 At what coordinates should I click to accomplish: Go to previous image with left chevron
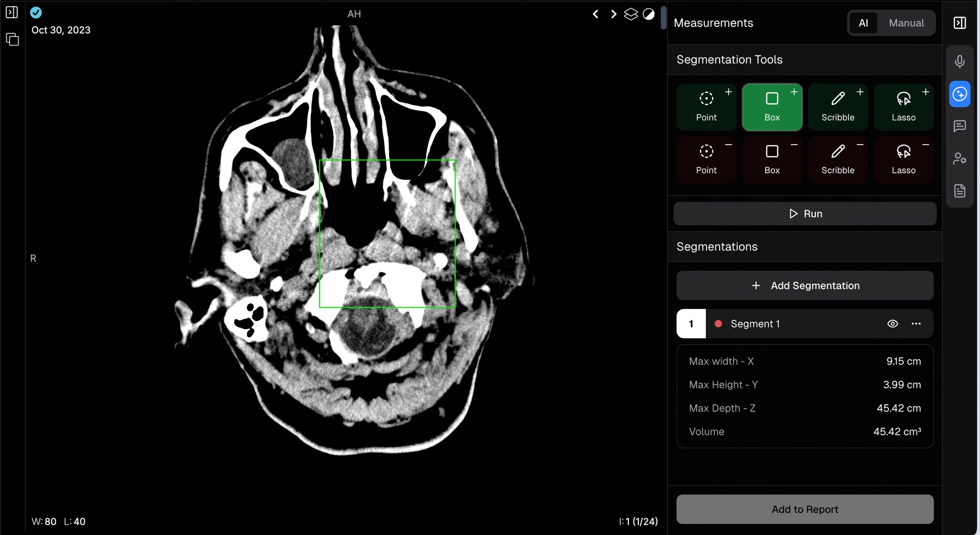(x=595, y=14)
